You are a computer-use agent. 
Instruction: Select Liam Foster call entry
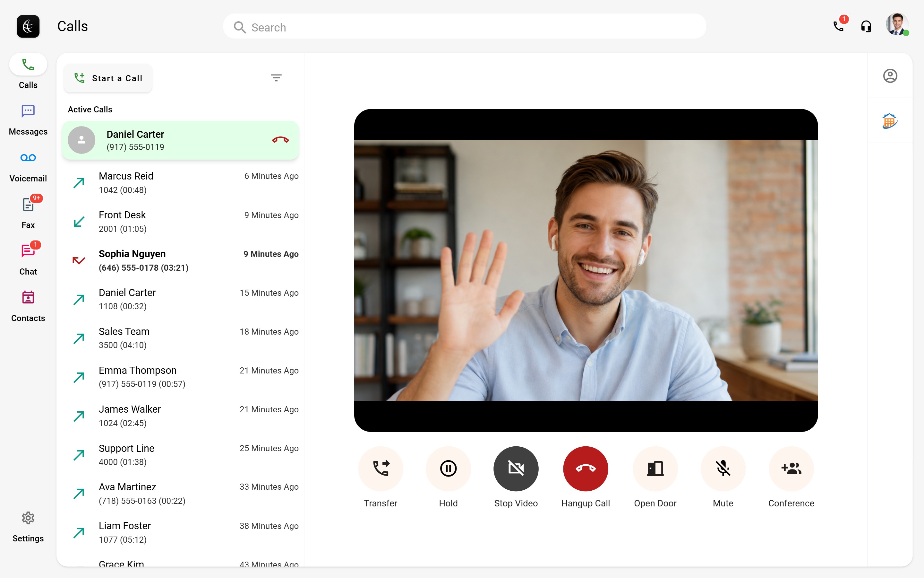180,532
